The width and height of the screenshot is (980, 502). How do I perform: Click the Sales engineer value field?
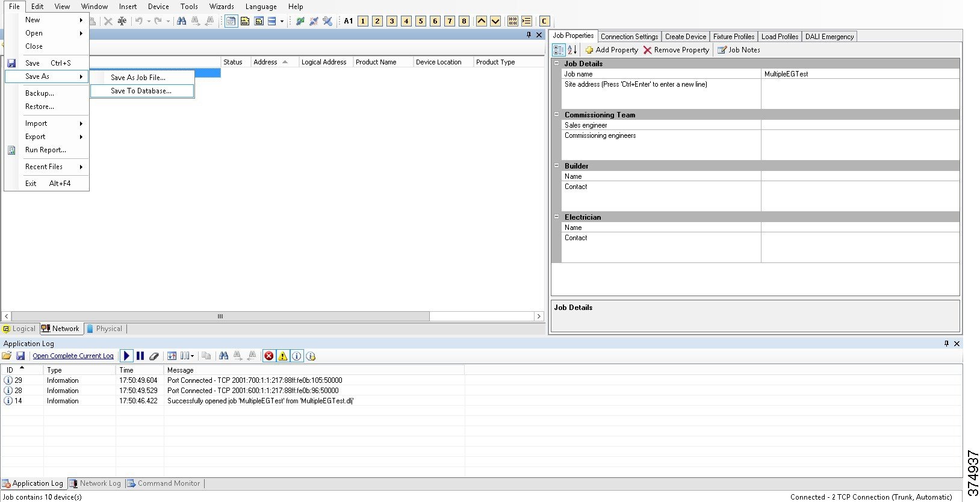click(x=860, y=125)
